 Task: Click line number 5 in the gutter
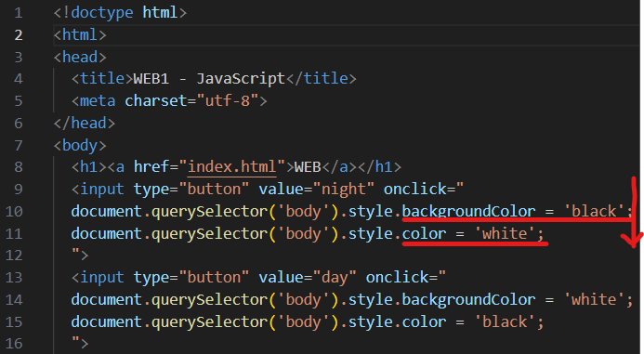click(x=18, y=101)
